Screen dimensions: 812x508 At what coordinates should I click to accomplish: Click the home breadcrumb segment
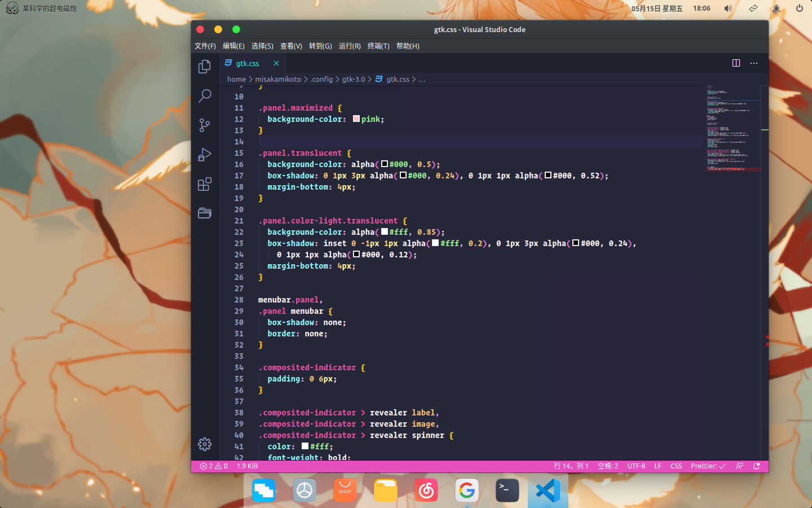point(236,79)
